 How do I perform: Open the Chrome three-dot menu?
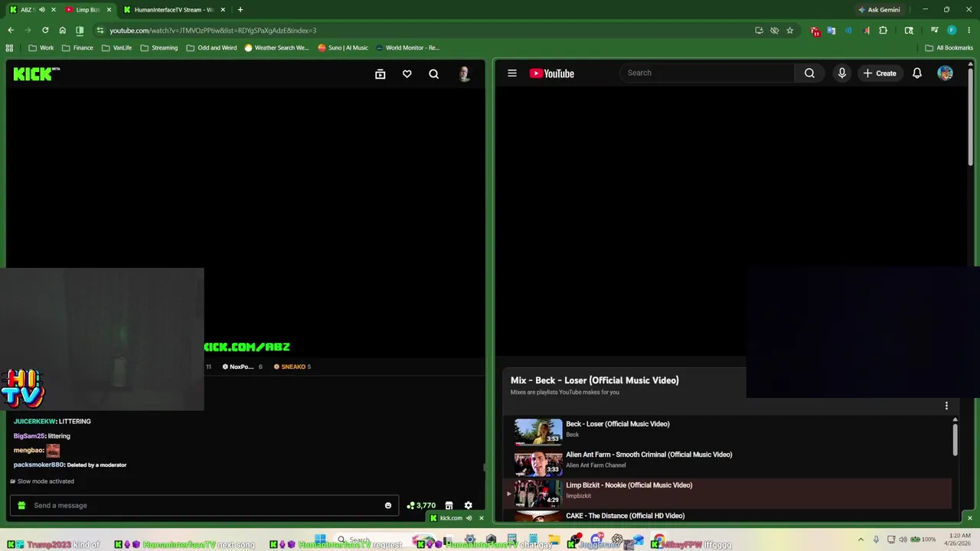[x=969, y=31]
